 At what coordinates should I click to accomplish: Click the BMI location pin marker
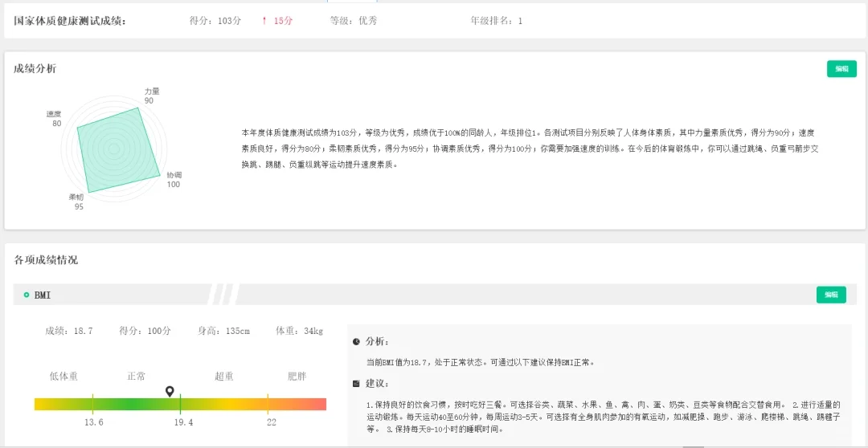(170, 392)
